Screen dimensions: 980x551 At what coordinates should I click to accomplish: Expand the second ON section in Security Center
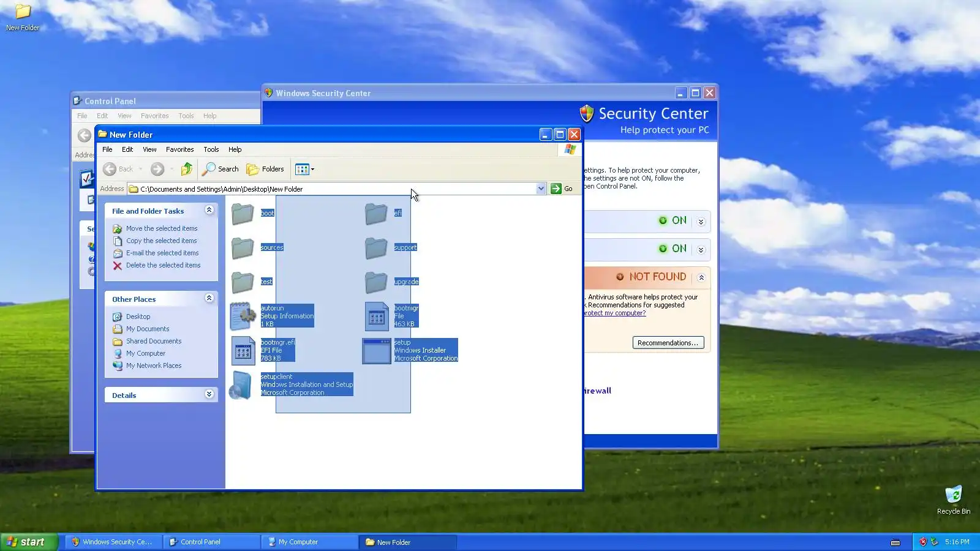701,250
